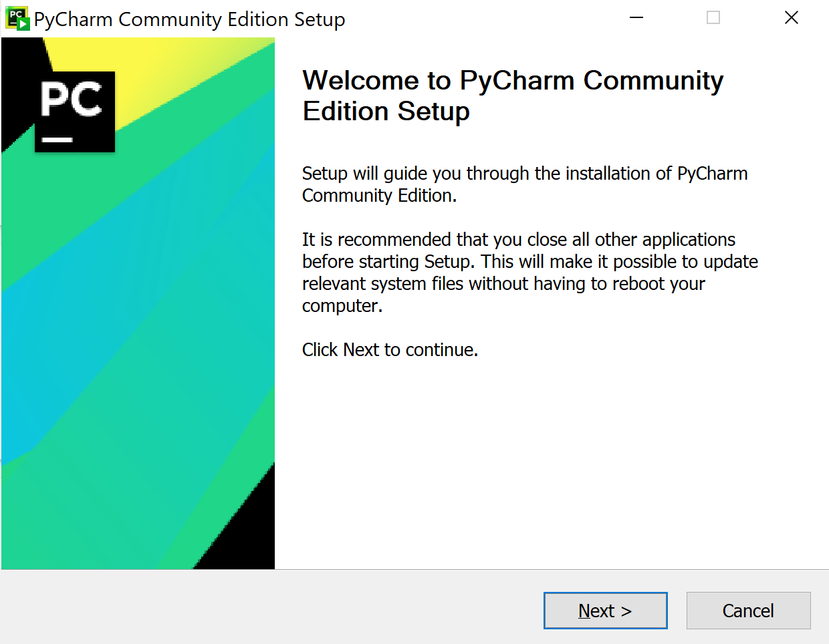Click the white dash beneath the PC letters
Screen dimensions: 829x644
(57, 140)
